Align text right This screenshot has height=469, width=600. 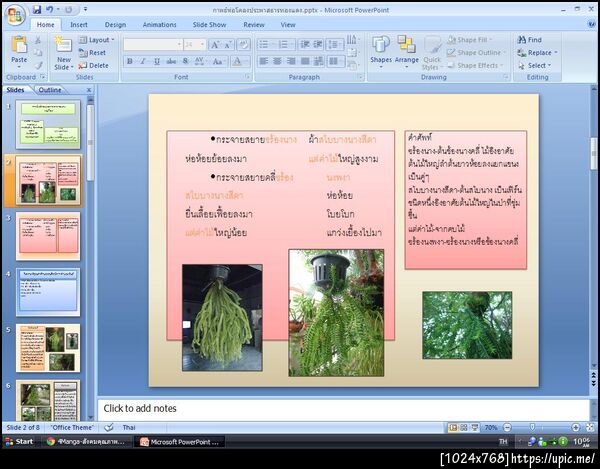291,61
